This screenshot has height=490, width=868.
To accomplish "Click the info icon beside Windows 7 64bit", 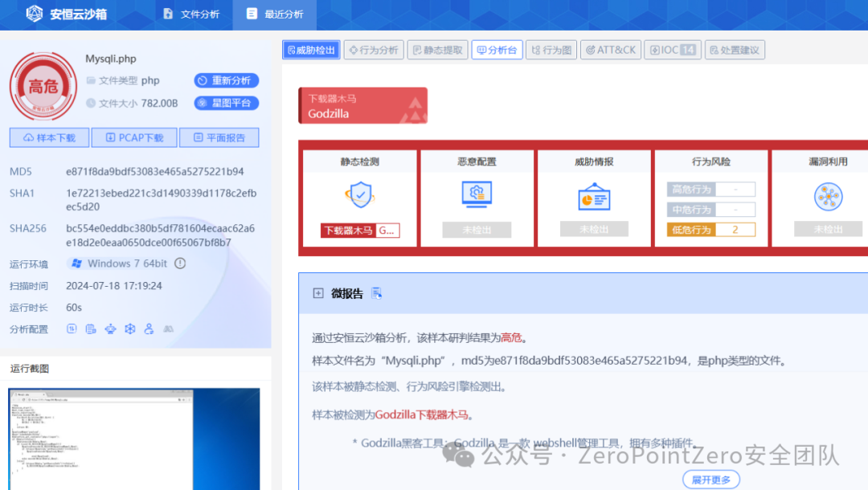I will coord(180,263).
